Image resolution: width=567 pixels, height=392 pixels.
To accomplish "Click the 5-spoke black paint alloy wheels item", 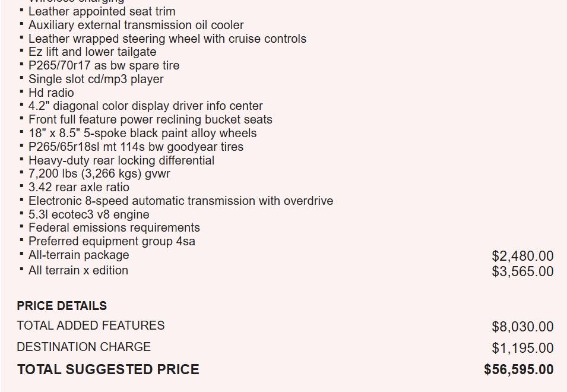I will pos(142,133).
